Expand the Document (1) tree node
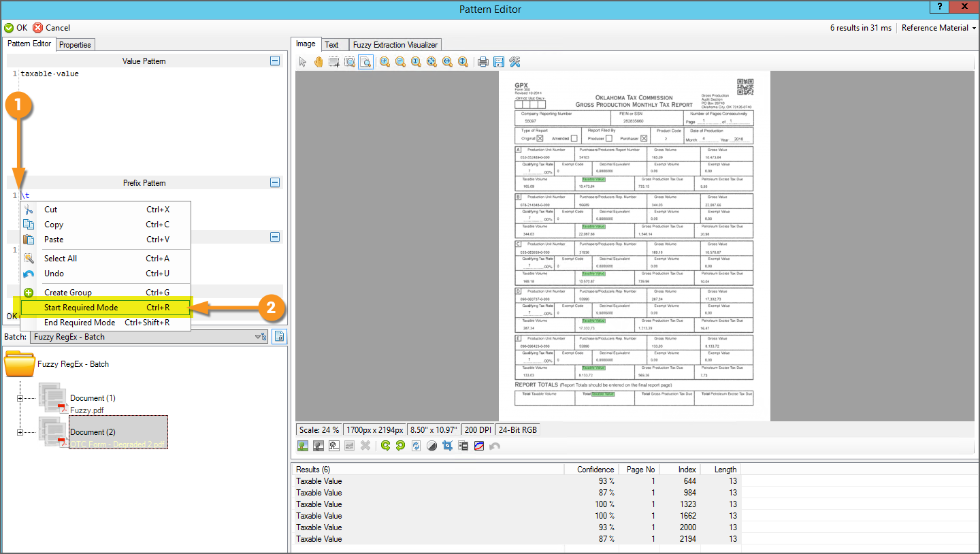Image resolution: width=980 pixels, height=554 pixels. pyautogui.click(x=20, y=398)
